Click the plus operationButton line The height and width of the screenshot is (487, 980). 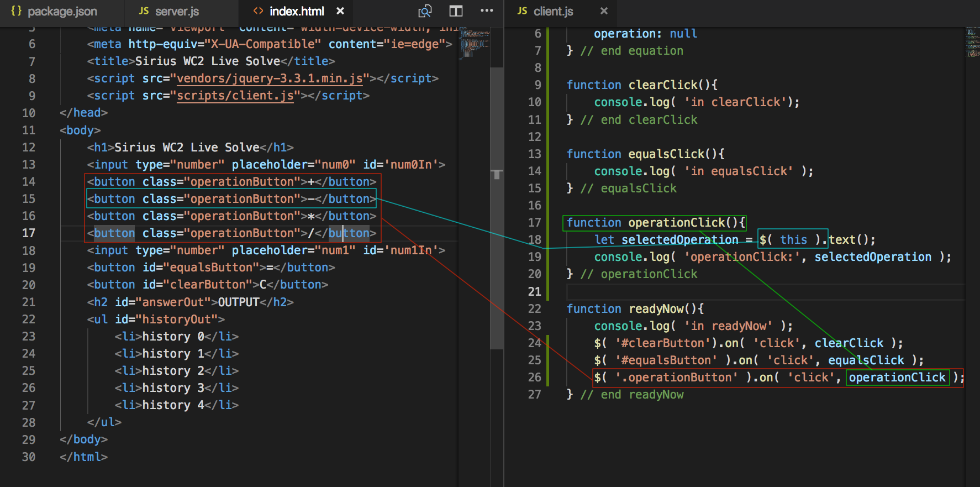(232, 182)
